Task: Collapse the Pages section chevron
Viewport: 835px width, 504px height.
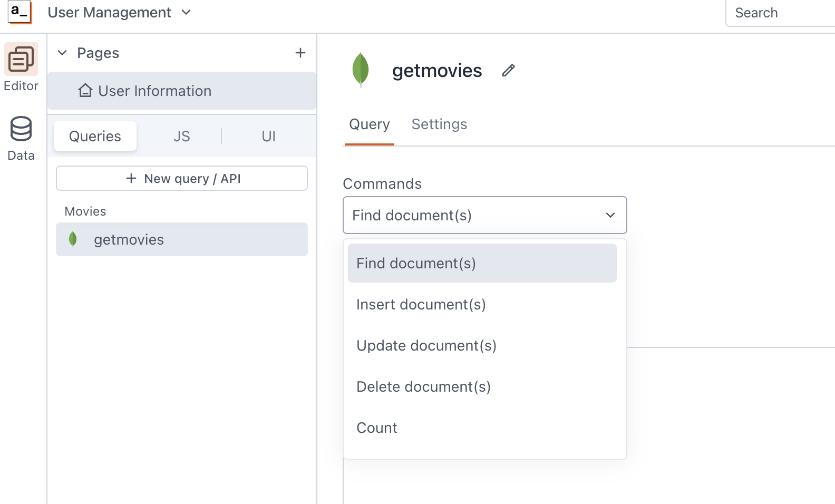Action: (x=62, y=53)
